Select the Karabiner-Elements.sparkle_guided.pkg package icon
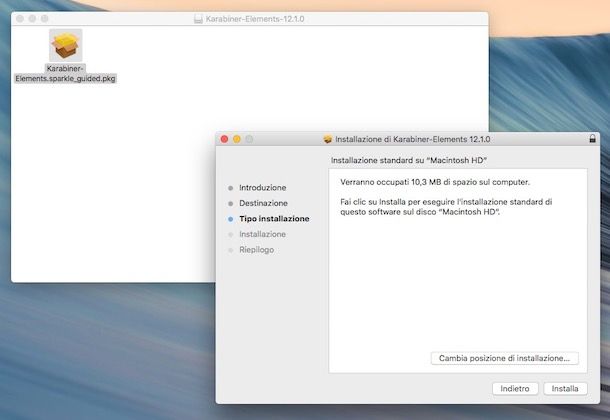Viewport: 610px width, 420px height. click(x=65, y=45)
